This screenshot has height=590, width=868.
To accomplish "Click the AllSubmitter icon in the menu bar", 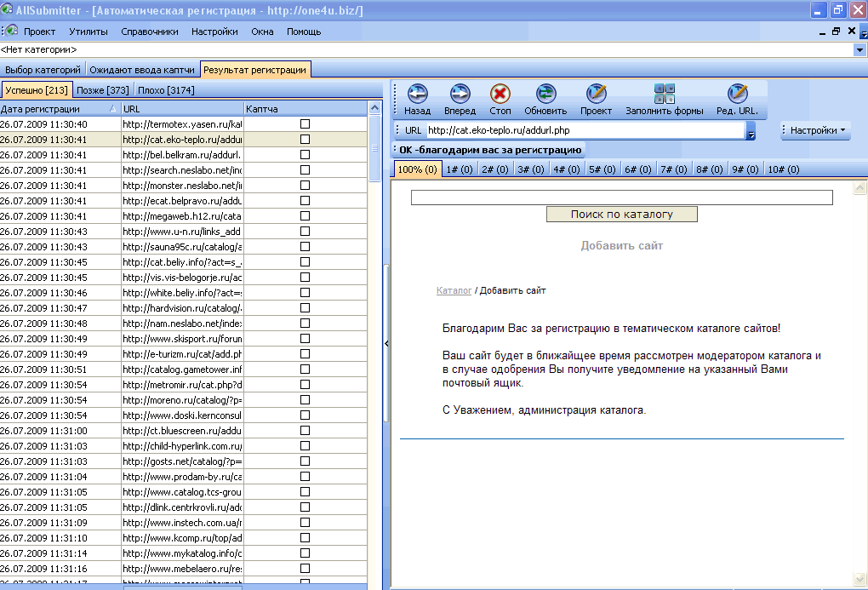I will click(11, 32).
